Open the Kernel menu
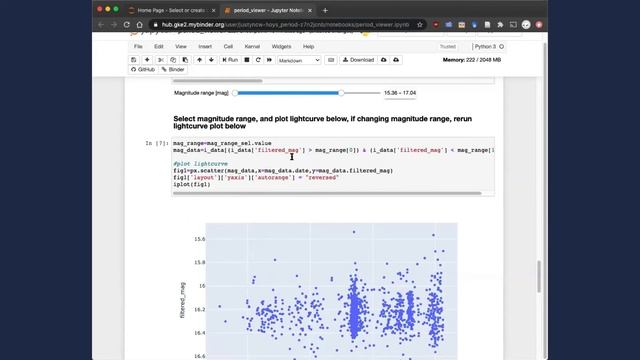This screenshot has width=640, height=360. pos(252,47)
